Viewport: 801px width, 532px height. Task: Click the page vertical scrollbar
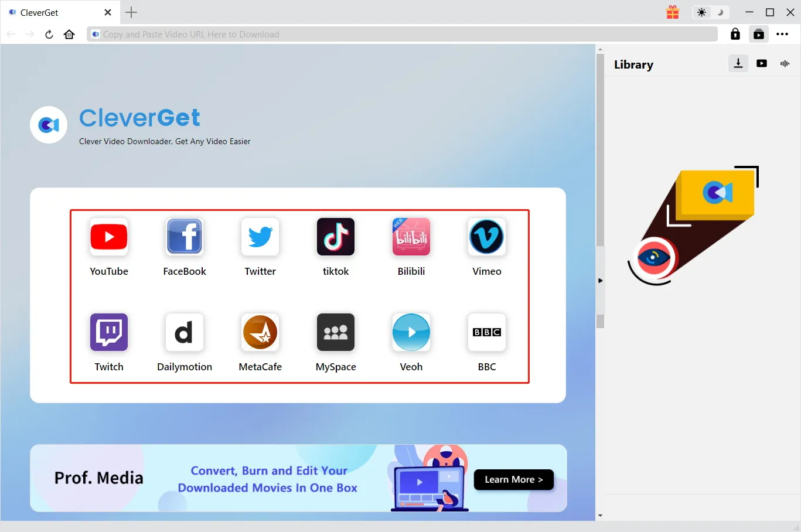(600, 176)
